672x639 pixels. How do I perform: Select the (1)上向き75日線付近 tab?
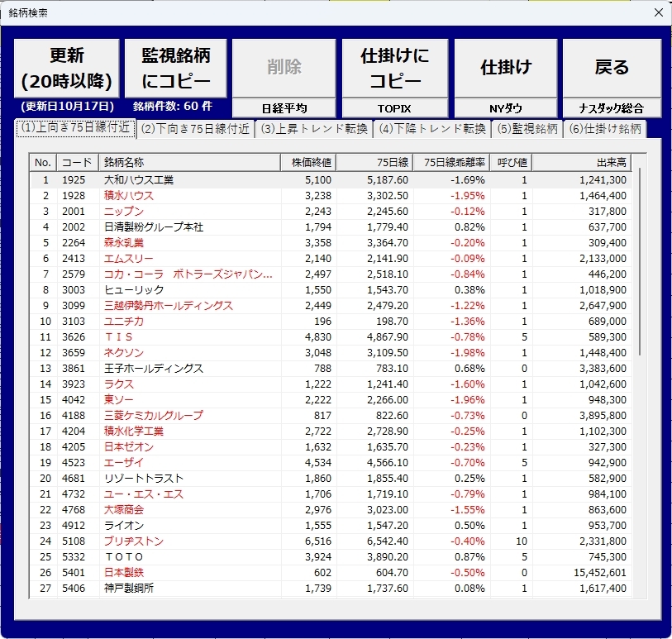[75, 128]
